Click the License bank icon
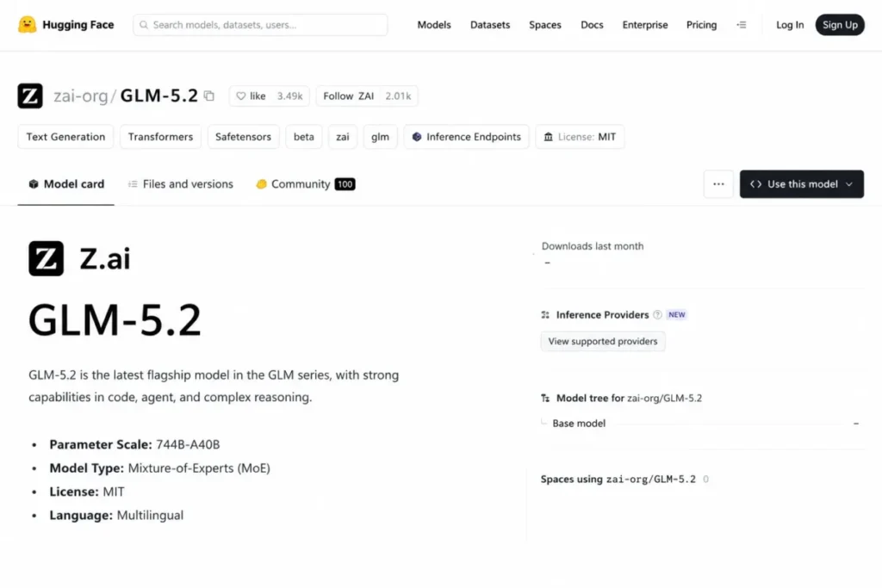The width and height of the screenshot is (882, 588). 548,137
